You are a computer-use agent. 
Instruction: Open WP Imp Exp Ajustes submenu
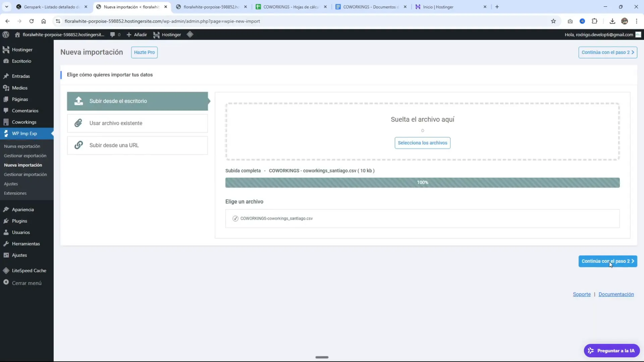(11, 184)
